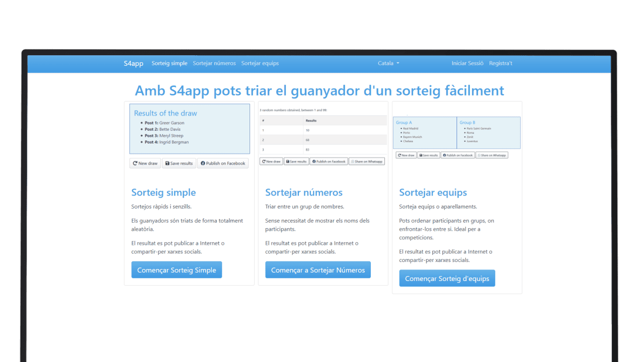Viewport: 644px width, 362px height.
Task: Click the save icon in the numbers card Save results
Action: pyautogui.click(x=287, y=161)
